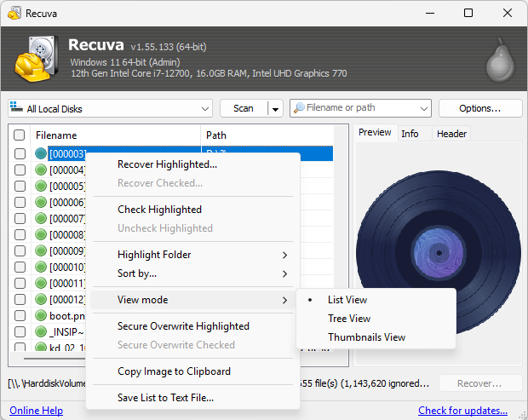Click the Piriform pear logo
Screen dimensions: 528x420
[x=501, y=60]
